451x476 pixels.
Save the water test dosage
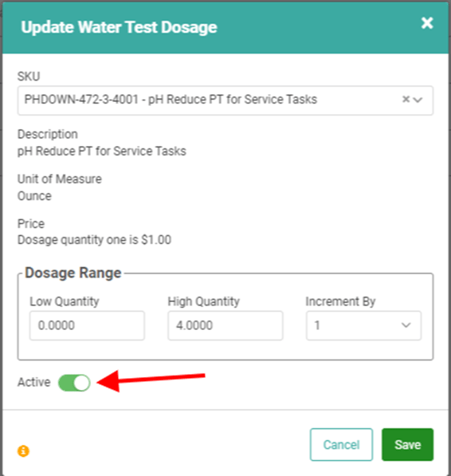click(408, 444)
